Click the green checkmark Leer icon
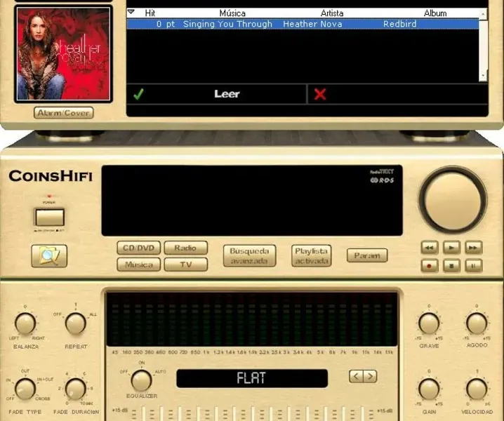 (138, 94)
